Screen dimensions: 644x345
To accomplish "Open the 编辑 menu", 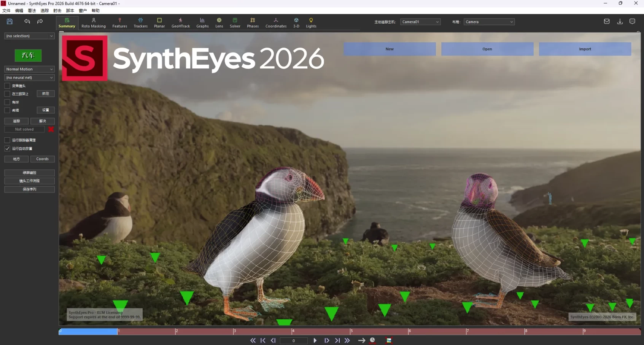I will (x=19, y=11).
